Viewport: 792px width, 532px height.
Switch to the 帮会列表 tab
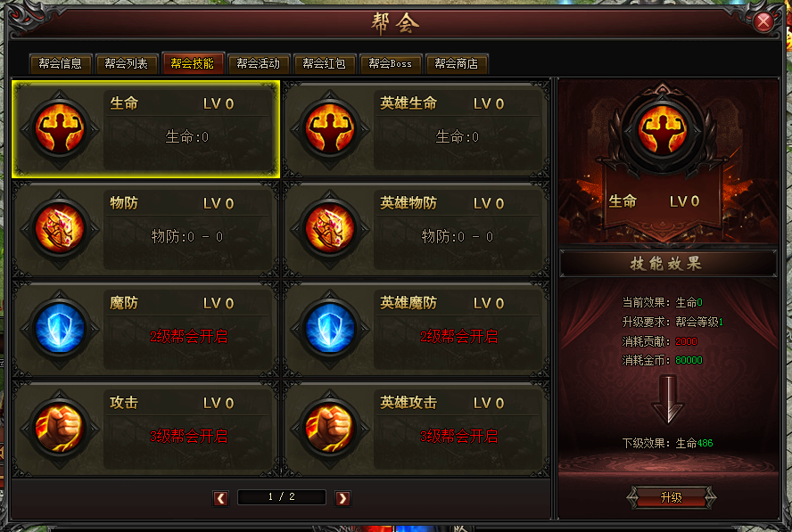(x=127, y=63)
